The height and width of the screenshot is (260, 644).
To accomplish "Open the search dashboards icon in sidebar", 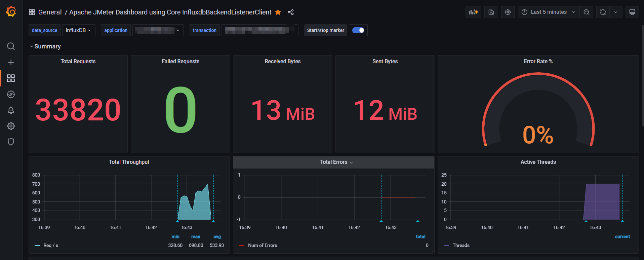I will point(11,46).
